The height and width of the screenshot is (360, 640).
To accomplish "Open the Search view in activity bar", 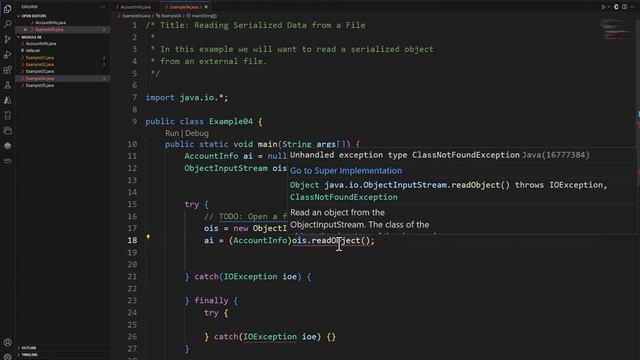I will pyautogui.click(x=7, y=24).
